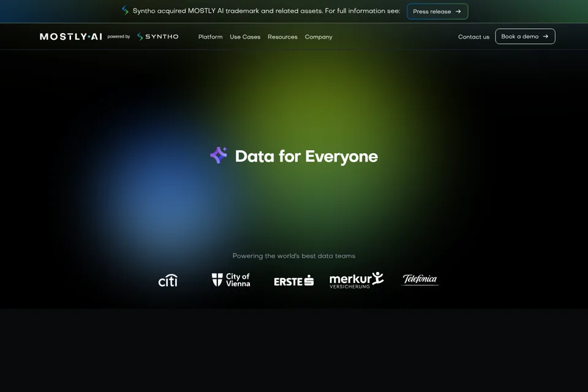Viewport: 588px width, 392px height.
Task: Follow the Contact us link
Action: click(473, 37)
